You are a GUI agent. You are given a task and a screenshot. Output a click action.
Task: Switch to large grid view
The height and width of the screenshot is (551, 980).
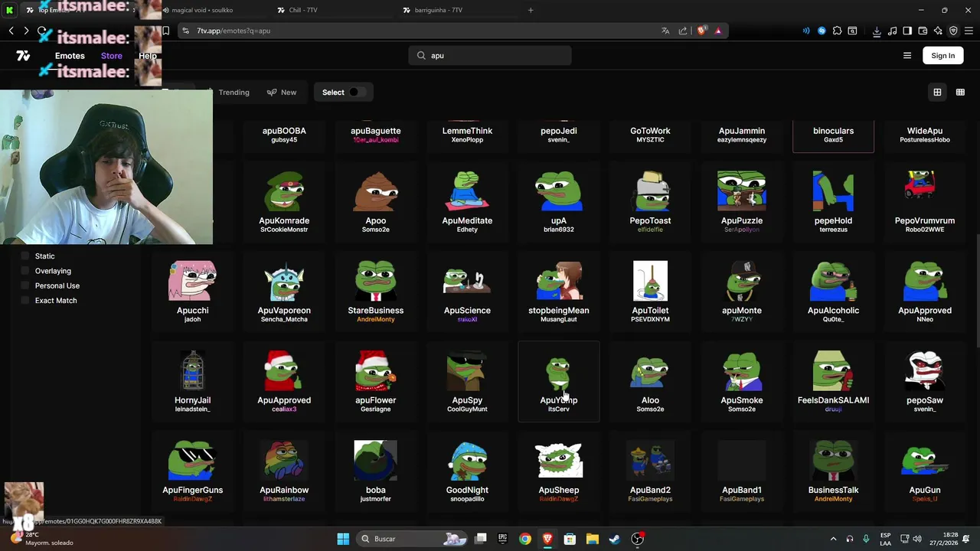[x=937, y=93]
